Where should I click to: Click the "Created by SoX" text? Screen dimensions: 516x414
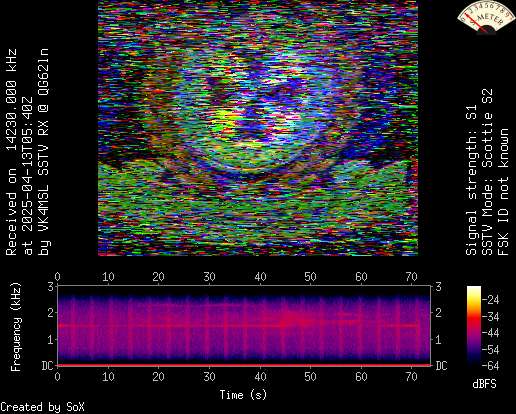coord(42,407)
